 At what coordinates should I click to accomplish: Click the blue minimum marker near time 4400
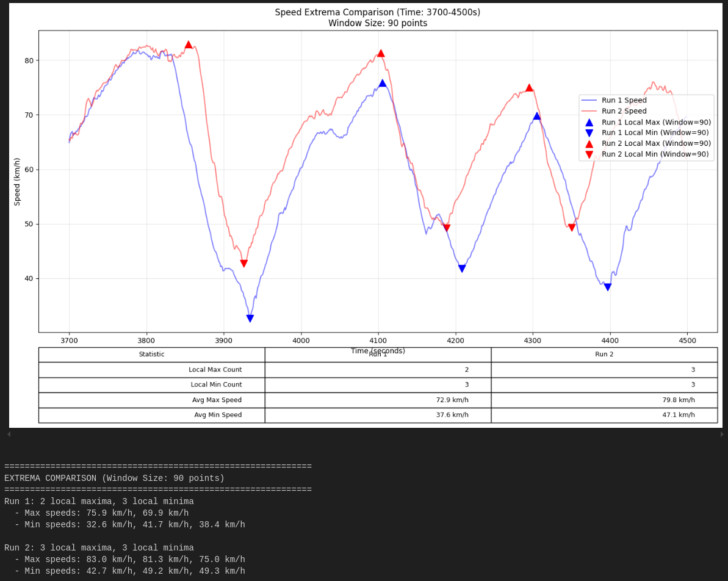pos(608,286)
